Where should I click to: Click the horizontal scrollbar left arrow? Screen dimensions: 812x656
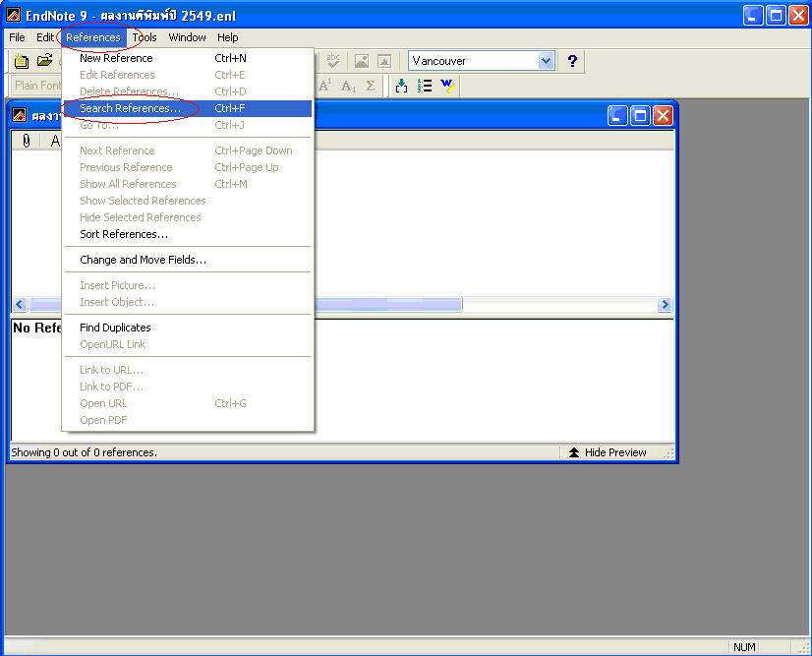pyautogui.click(x=20, y=304)
